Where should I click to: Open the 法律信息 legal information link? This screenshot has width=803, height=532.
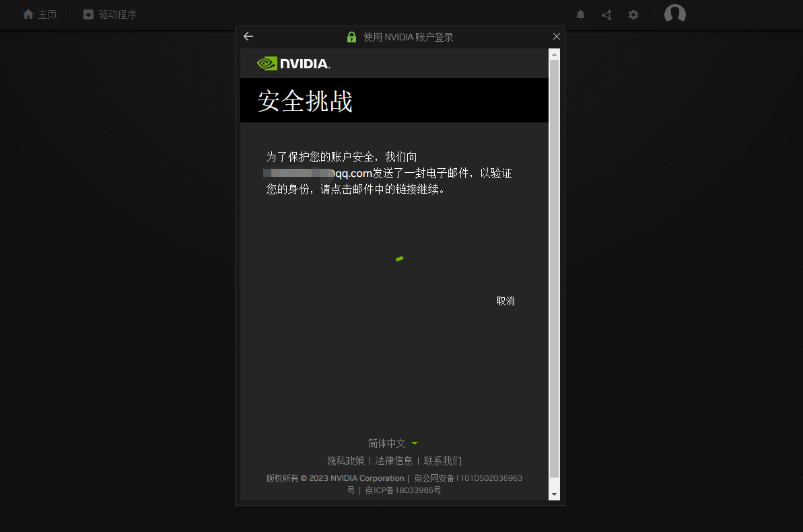pos(394,461)
